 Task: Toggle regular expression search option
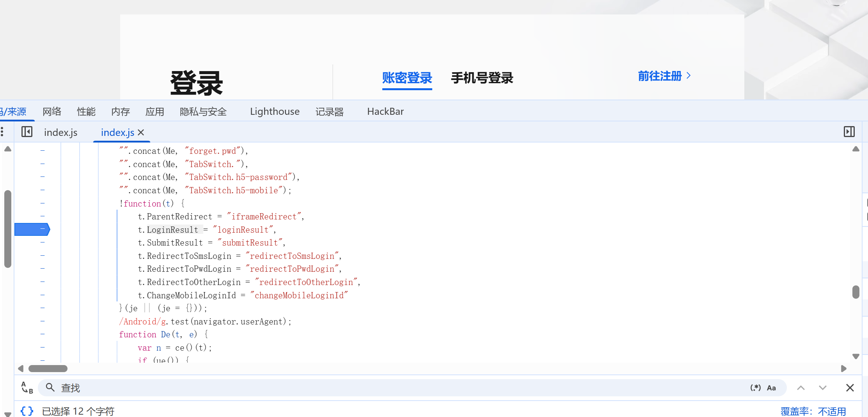click(755, 388)
